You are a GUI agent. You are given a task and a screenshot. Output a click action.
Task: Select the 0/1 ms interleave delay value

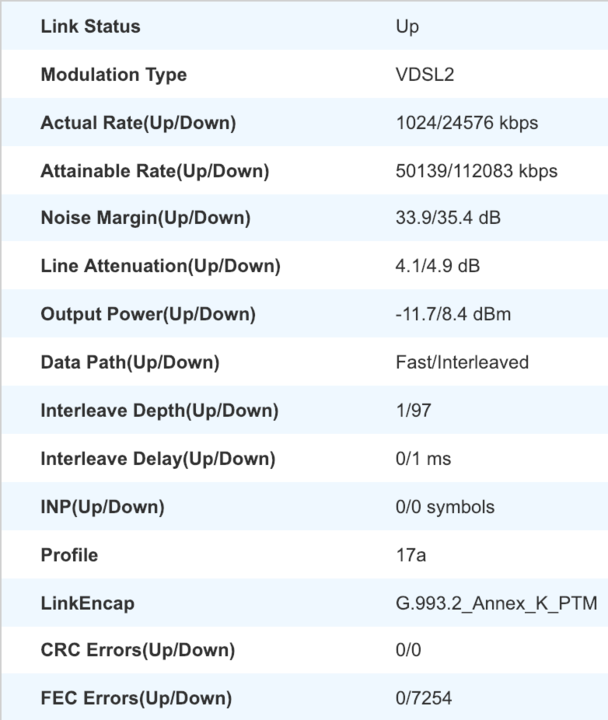click(x=423, y=459)
